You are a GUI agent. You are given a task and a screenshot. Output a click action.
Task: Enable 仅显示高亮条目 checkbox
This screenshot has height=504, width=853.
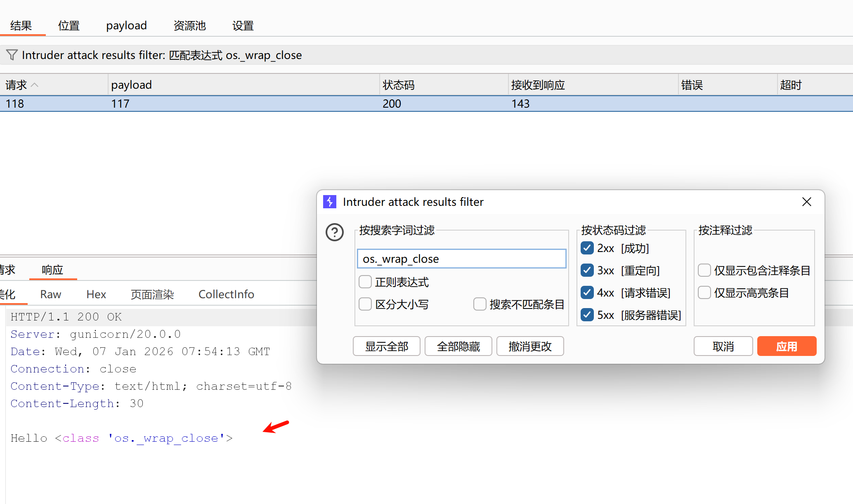click(x=704, y=293)
